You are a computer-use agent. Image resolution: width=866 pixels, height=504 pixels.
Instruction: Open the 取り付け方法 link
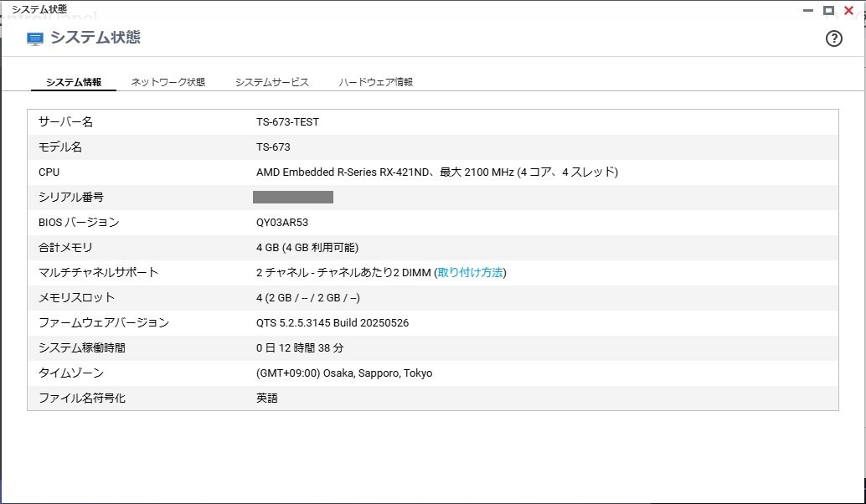[x=470, y=273]
